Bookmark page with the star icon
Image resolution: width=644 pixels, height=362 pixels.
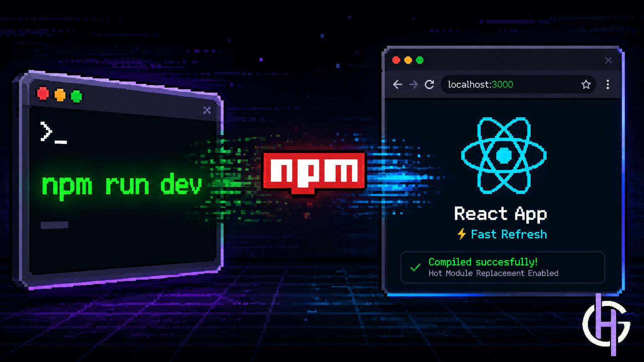pos(586,85)
